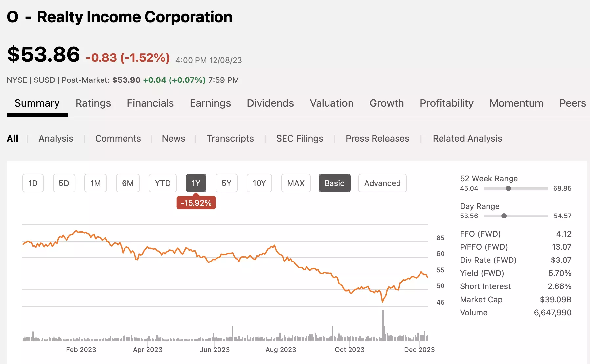Switch chart to 10Y range
590x364 pixels.
[259, 183]
